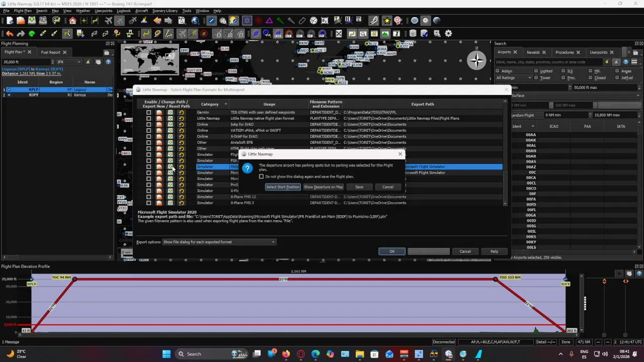The image size is (644, 362).
Task: Click Help in Multiexport dialog
Action: tap(494, 251)
